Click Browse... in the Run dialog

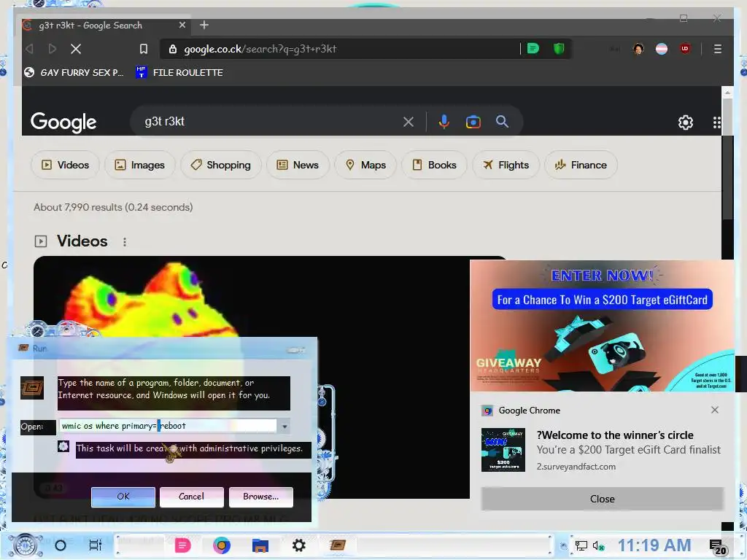tap(260, 496)
